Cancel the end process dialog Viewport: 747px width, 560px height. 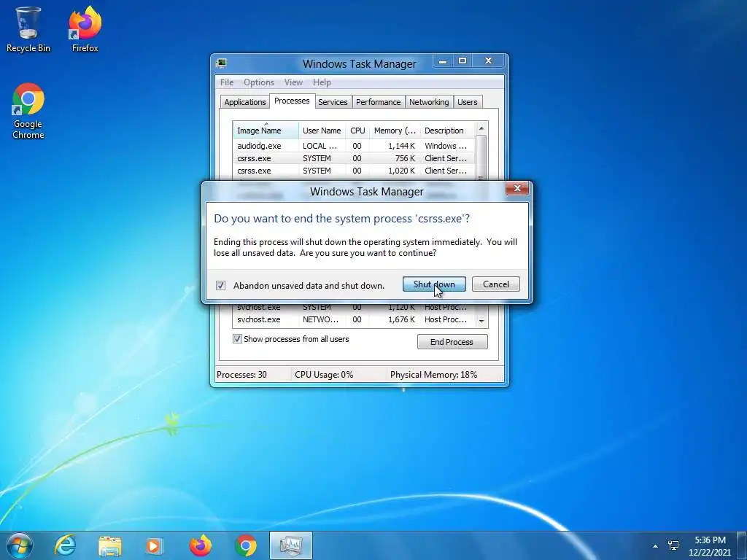(496, 284)
